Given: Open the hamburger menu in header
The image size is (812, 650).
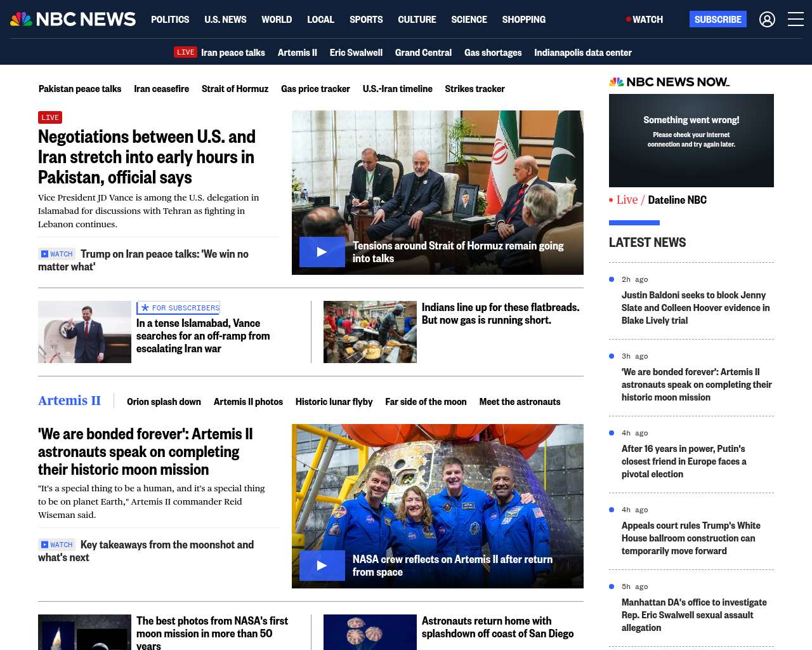Looking at the screenshot, I should (x=796, y=20).
